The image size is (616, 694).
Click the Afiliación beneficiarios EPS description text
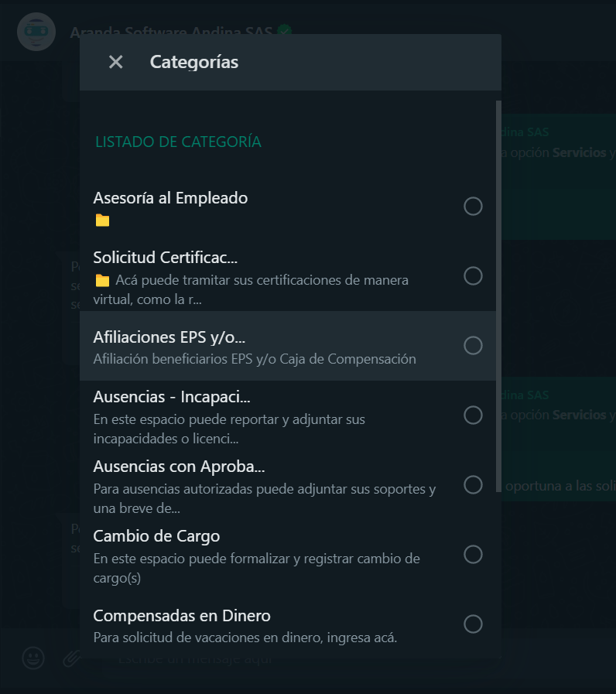coord(255,359)
